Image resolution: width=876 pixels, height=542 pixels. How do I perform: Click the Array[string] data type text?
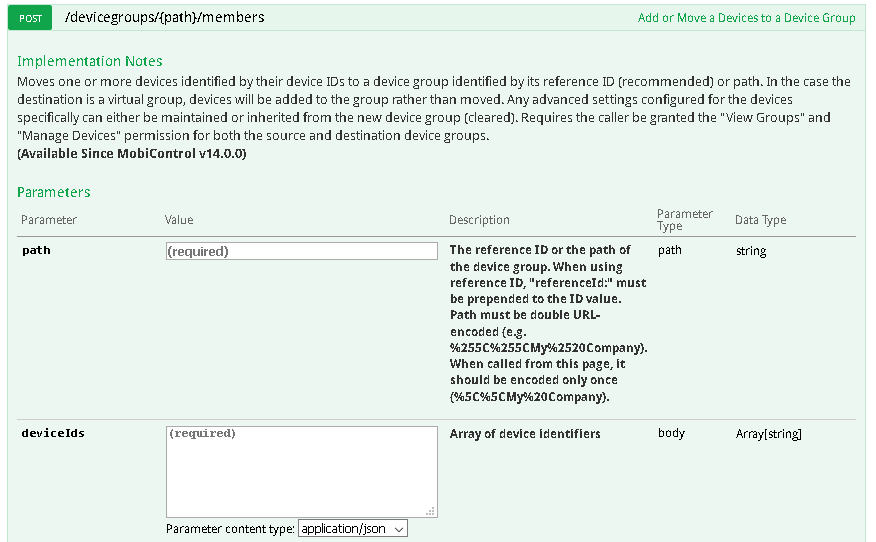pyautogui.click(x=768, y=434)
